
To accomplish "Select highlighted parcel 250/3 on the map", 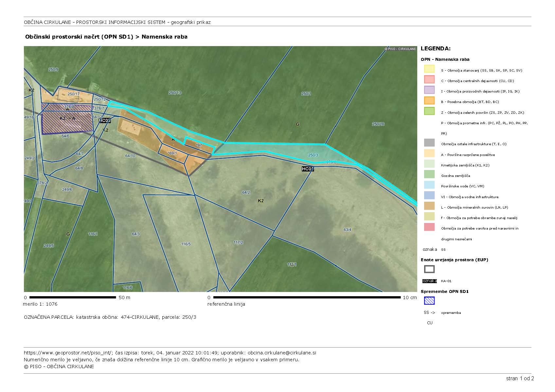I will 313,155.
